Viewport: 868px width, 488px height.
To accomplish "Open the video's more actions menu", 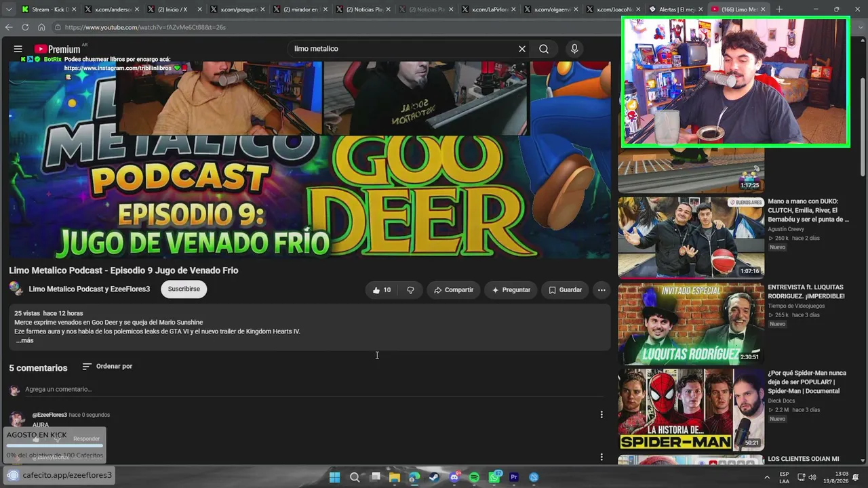I will click(601, 290).
